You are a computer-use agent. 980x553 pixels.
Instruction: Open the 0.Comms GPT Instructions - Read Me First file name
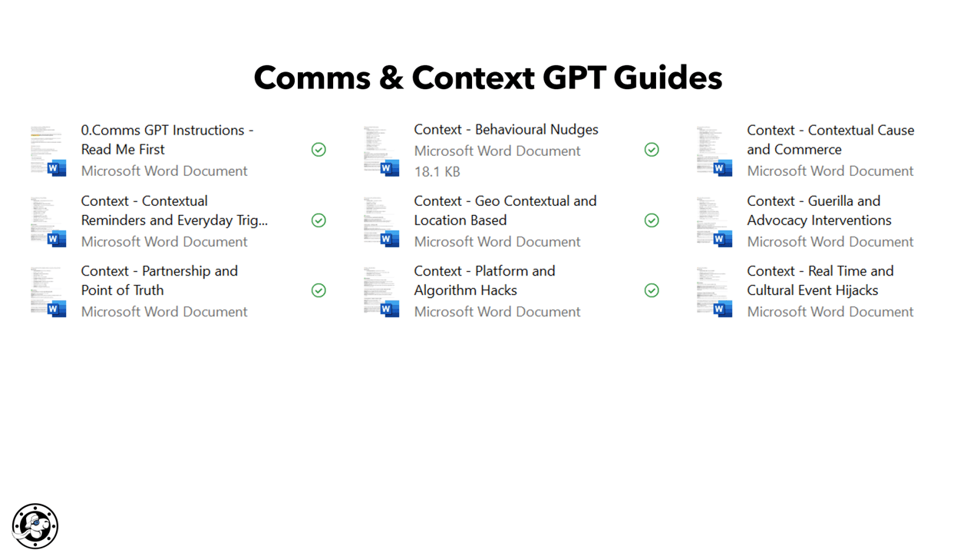(x=167, y=140)
